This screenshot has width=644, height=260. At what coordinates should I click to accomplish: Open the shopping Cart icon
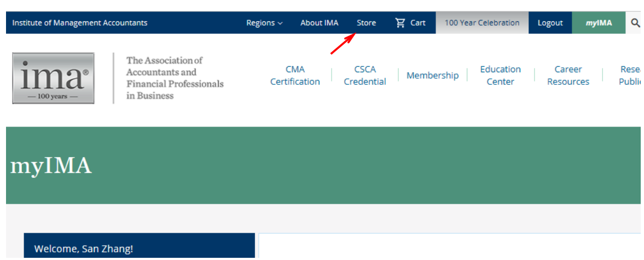point(400,22)
